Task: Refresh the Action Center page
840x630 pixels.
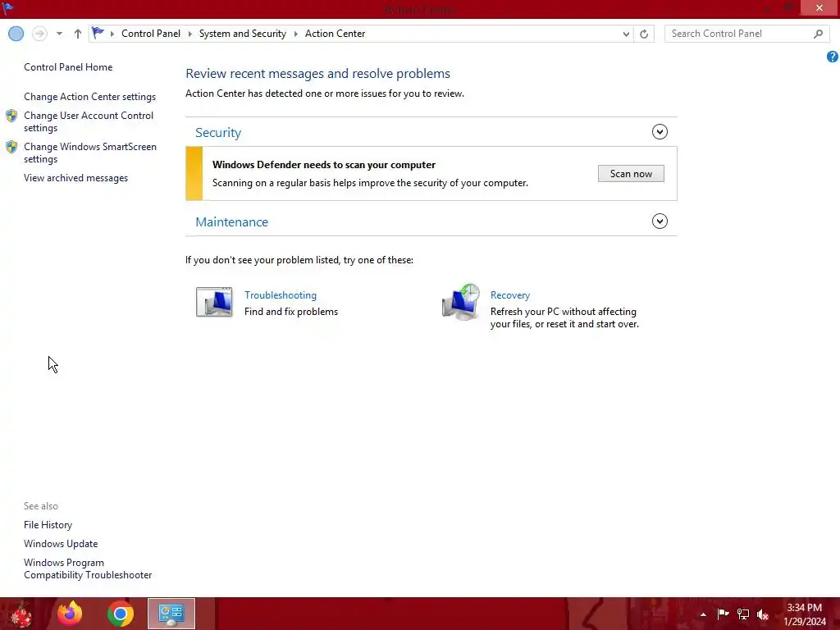Action: 644,34
